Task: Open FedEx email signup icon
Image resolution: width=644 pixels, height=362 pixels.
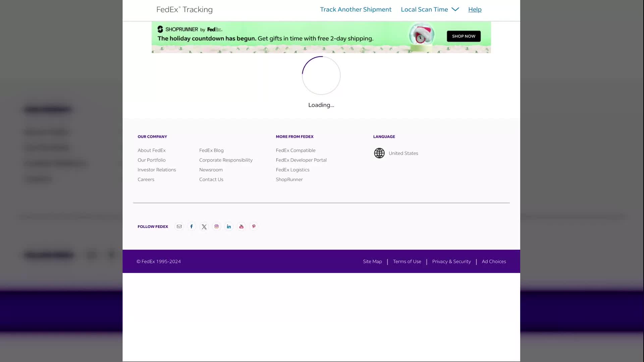Action: pyautogui.click(x=179, y=227)
